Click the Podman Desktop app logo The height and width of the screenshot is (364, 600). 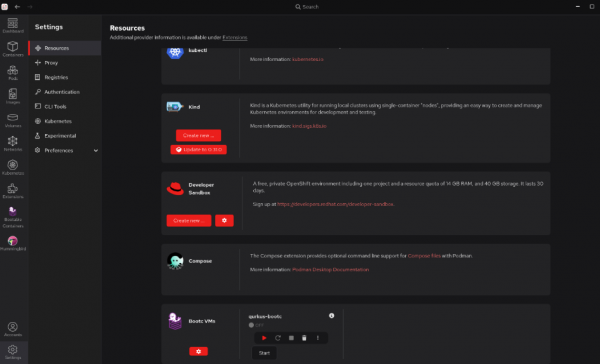coord(5,7)
